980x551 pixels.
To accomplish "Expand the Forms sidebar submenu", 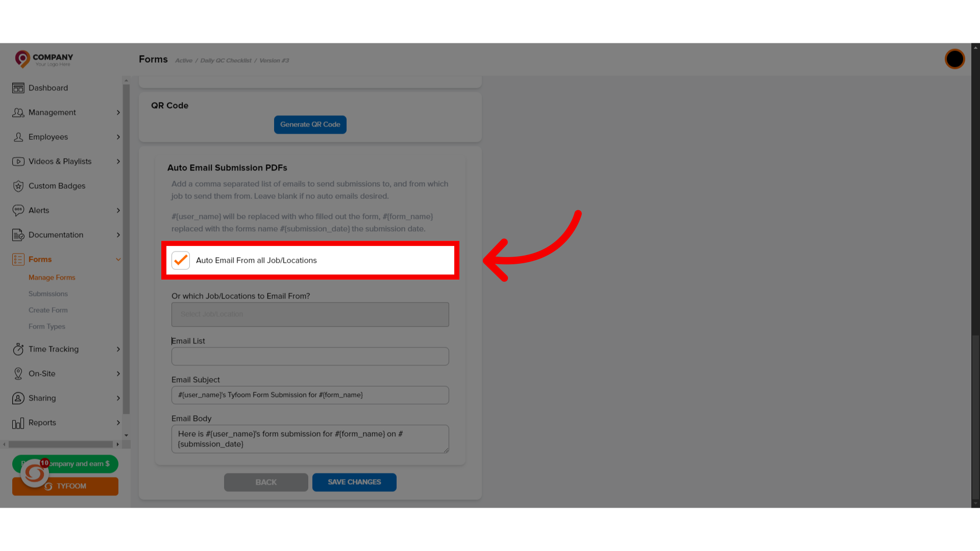I will [x=118, y=259].
